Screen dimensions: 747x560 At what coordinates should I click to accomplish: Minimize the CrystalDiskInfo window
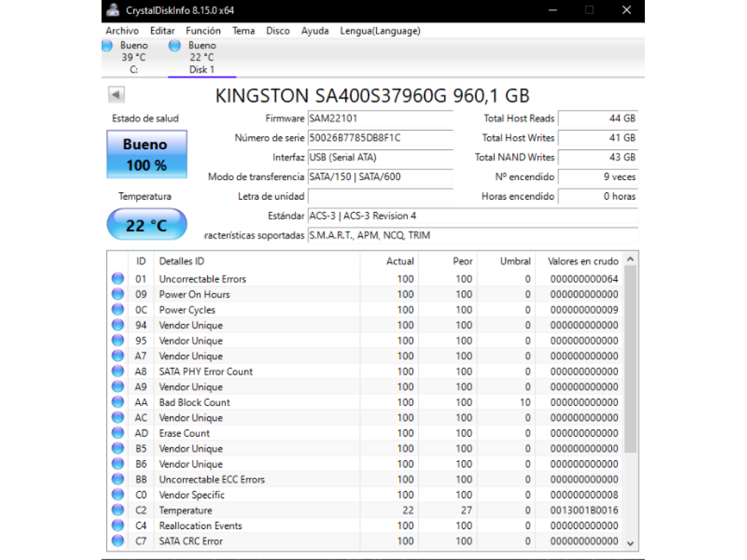553,10
